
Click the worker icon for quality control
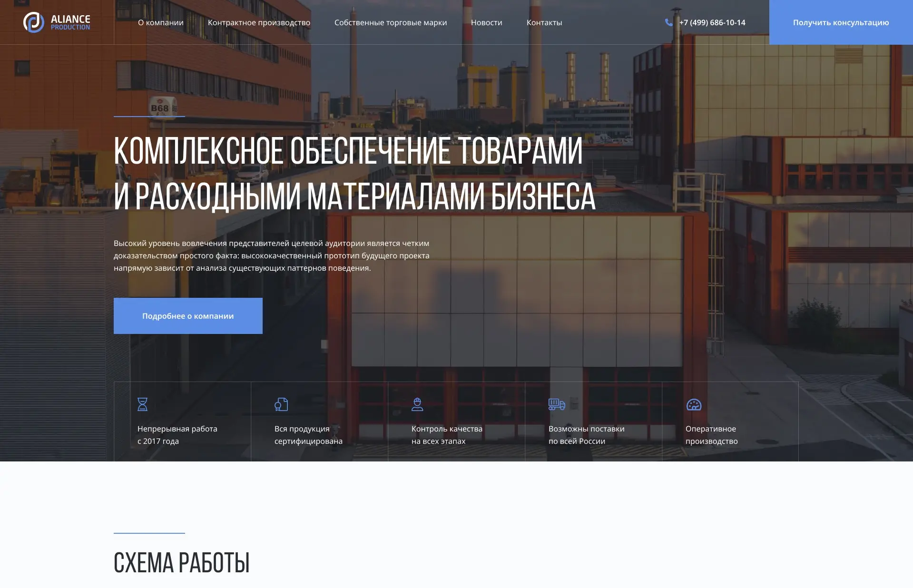[417, 404]
